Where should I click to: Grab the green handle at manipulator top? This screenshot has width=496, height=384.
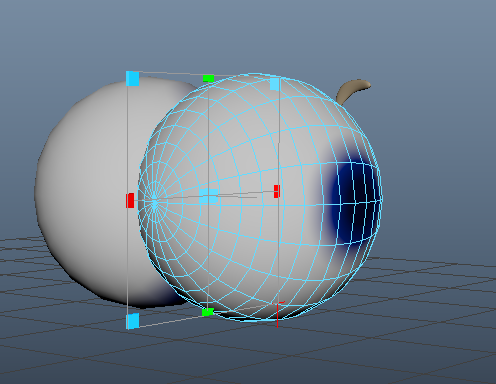click(208, 78)
